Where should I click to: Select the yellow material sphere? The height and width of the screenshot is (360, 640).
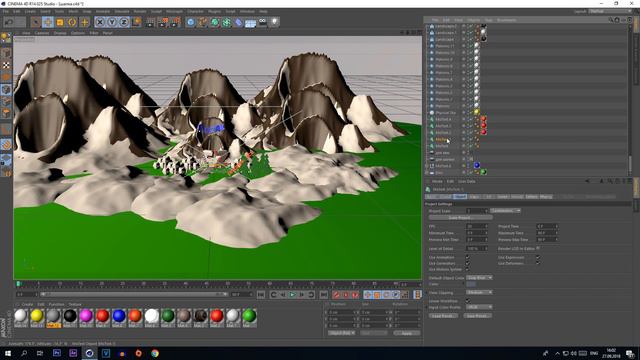click(37, 316)
